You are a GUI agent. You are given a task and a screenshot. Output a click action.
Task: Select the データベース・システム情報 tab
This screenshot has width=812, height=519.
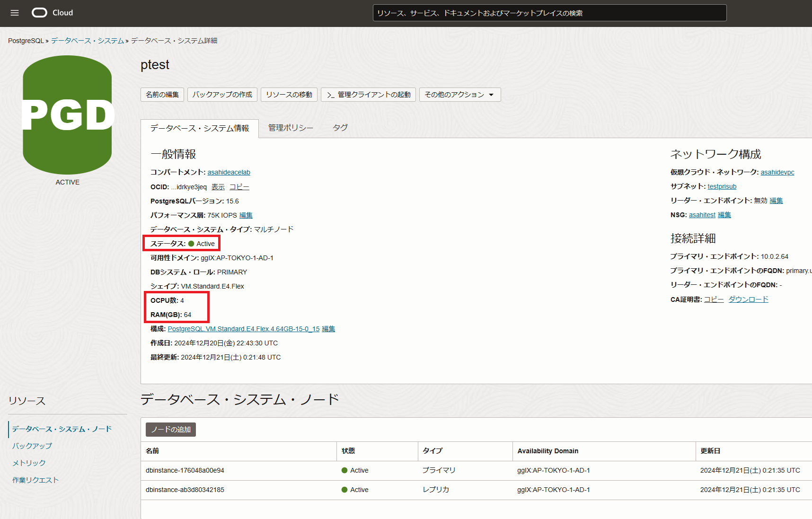coord(200,128)
